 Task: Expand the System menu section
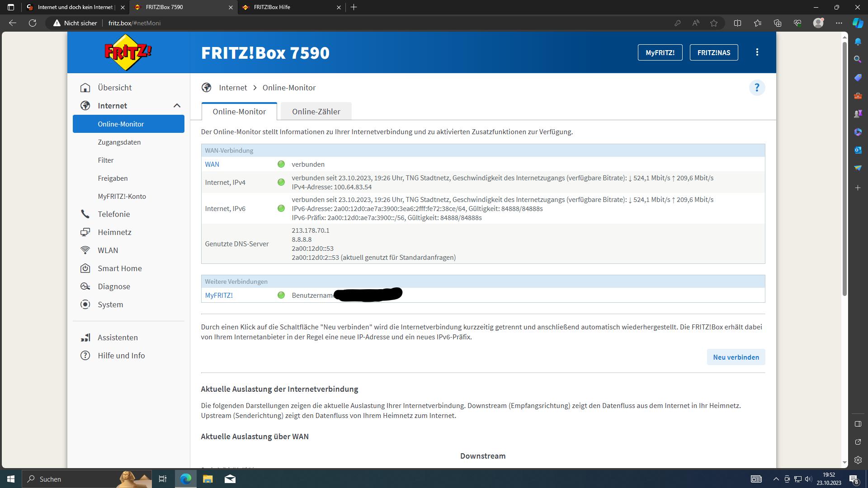(x=110, y=305)
